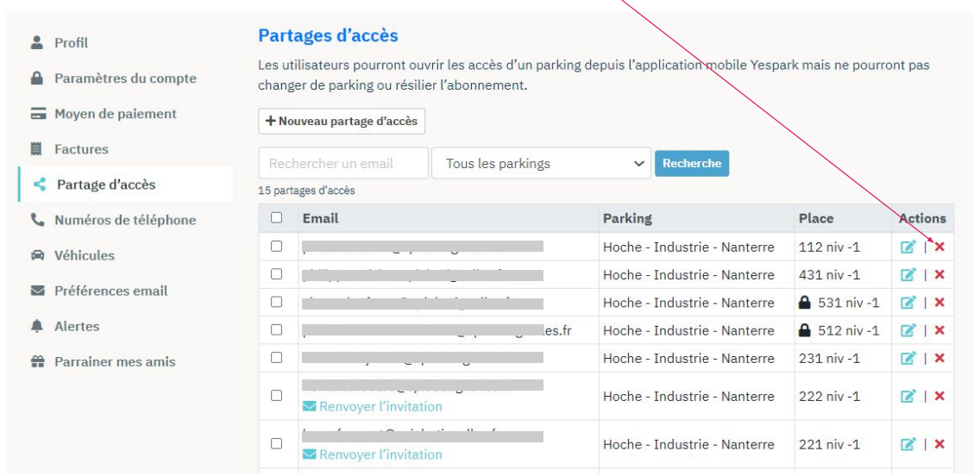
Task: Open the Tous les parkings dropdown
Action: (x=541, y=164)
